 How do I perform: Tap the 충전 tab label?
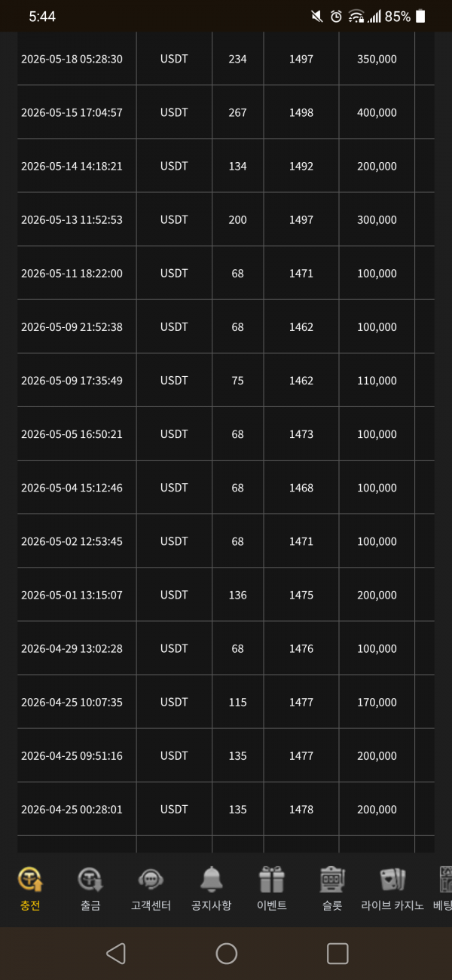point(30,905)
